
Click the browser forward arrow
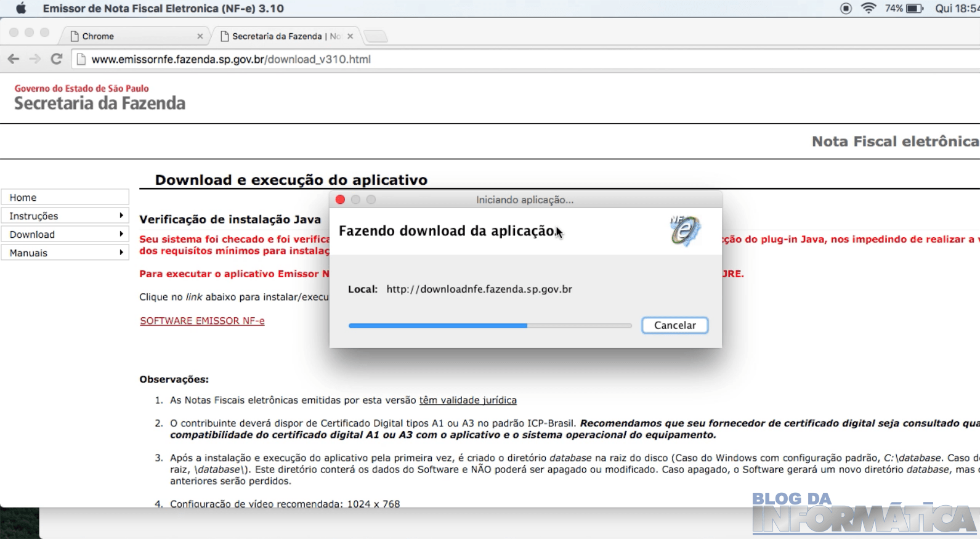(35, 59)
